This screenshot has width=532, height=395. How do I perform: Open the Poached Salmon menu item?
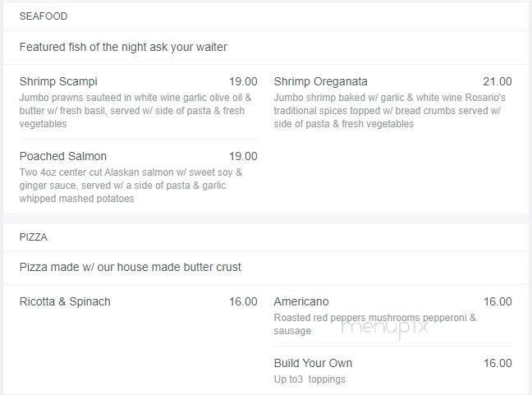tap(63, 156)
